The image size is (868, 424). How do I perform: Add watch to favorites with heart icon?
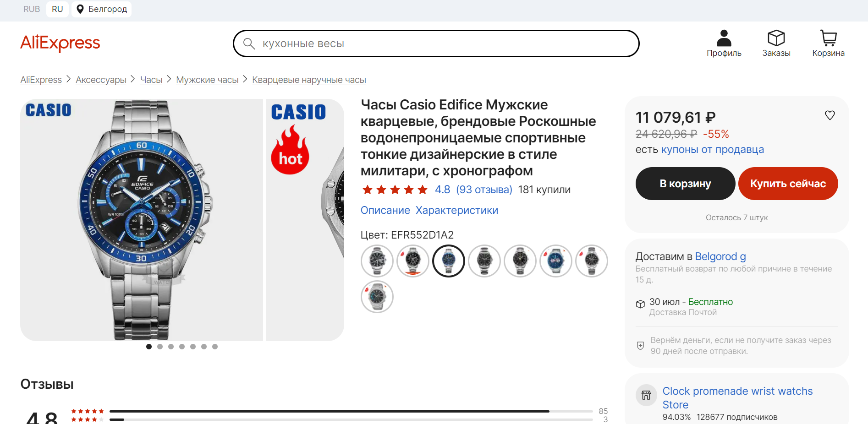click(x=830, y=115)
